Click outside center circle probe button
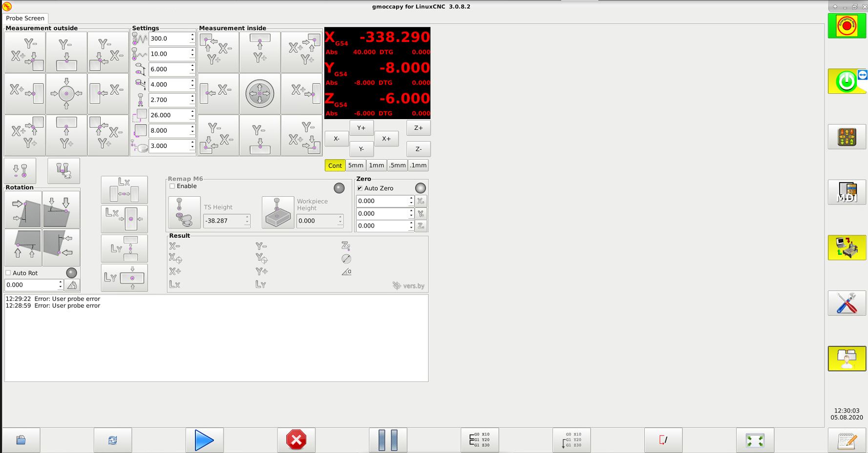Image resolution: width=868 pixels, height=453 pixels. (66, 94)
